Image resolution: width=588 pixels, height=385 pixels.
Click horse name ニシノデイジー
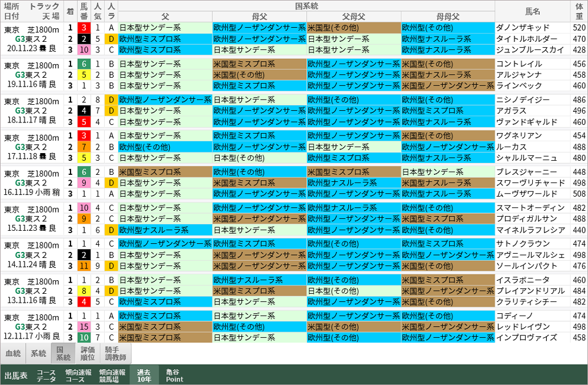(x=523, y=100)
